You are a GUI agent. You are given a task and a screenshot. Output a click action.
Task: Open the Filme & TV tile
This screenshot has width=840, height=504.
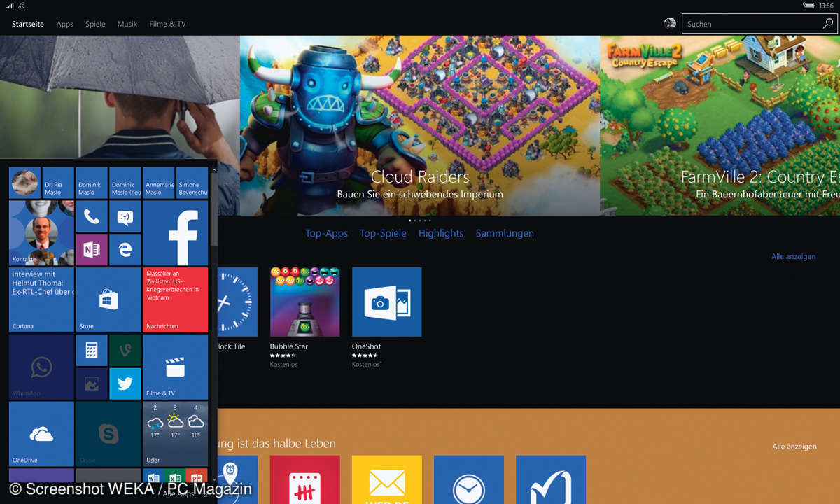click(x=176, y=367)
